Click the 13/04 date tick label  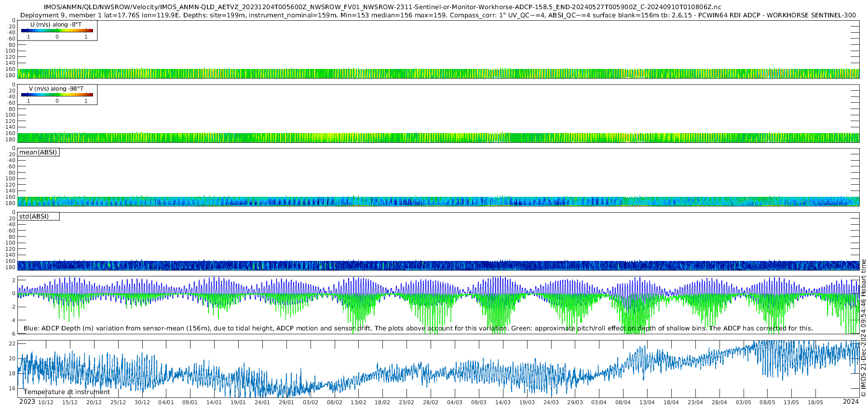click(x=647, y=402)
